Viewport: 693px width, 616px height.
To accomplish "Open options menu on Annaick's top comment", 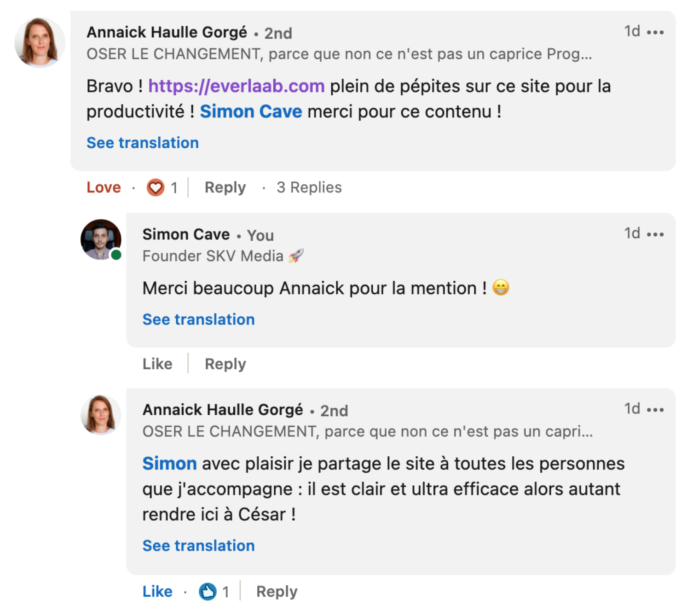I will click(655, 32).
